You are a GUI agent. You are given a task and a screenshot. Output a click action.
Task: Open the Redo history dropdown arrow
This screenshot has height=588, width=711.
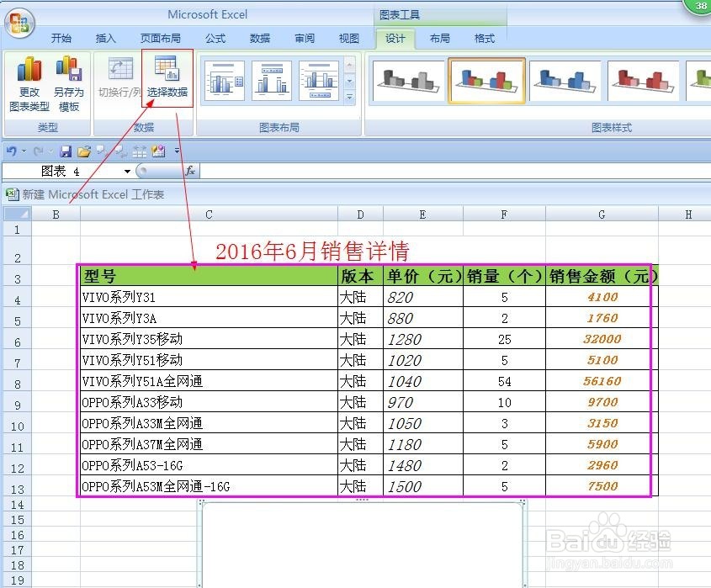[50, 151]
